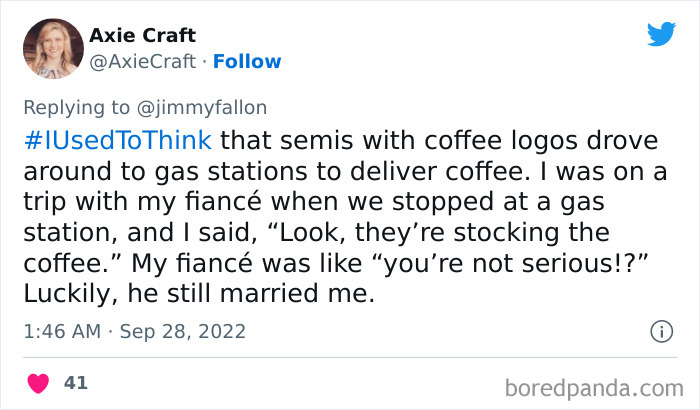The width and height of the screenshot is (700, 410).
Task: View the 41 likes count
Action: click(75, 383)
